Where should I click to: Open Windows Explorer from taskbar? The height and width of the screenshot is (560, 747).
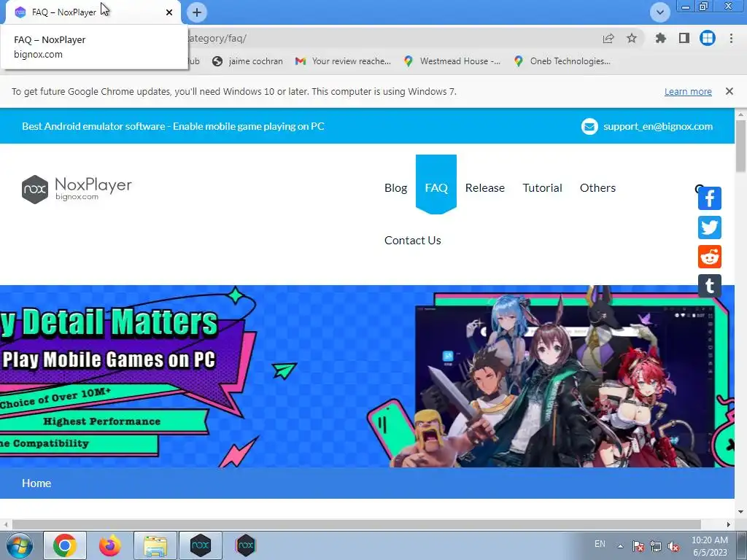(155, 545)
